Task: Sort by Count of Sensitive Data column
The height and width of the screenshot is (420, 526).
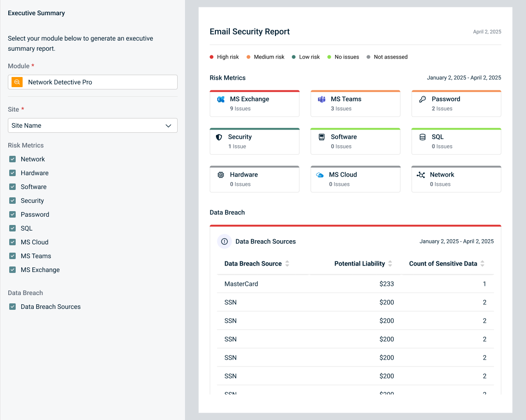Action: [483, 264]
